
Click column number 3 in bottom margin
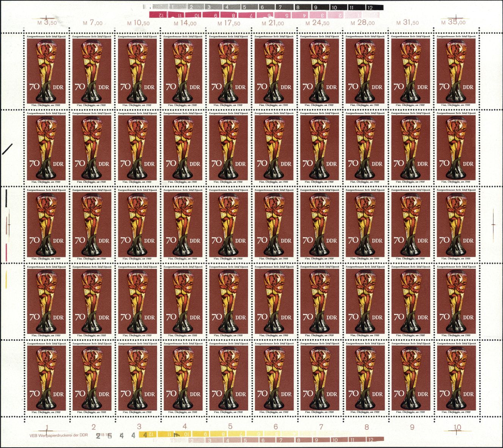139,427
